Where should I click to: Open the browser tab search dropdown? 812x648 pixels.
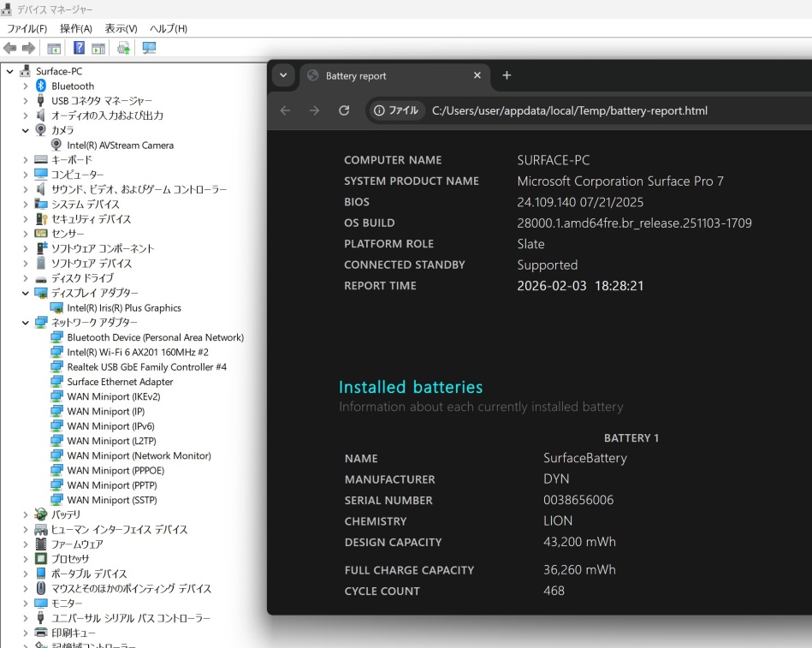coord(283,75)
